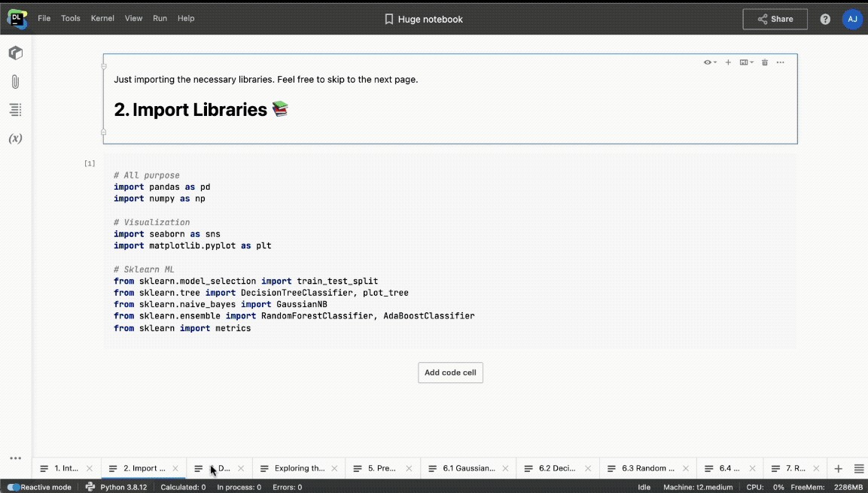The image size is (868, 493).
Task: Open the Datalore logo home icon
Action: point(17,19)
